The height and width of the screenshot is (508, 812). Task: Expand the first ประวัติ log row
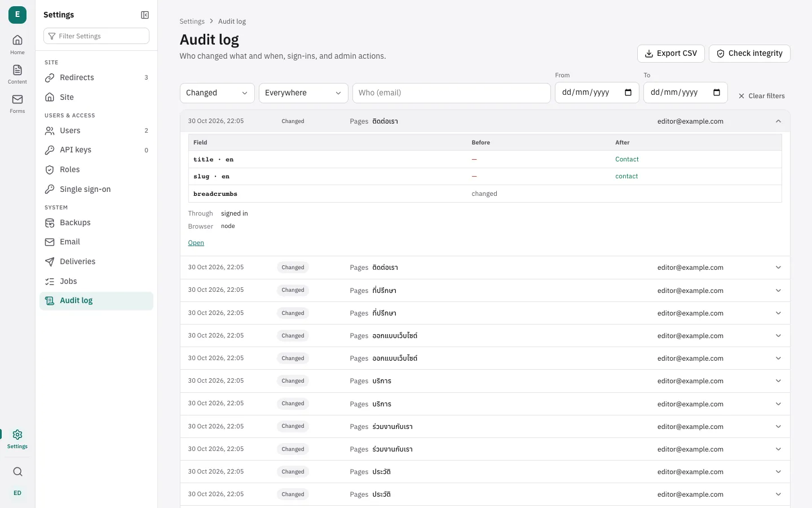485,471
